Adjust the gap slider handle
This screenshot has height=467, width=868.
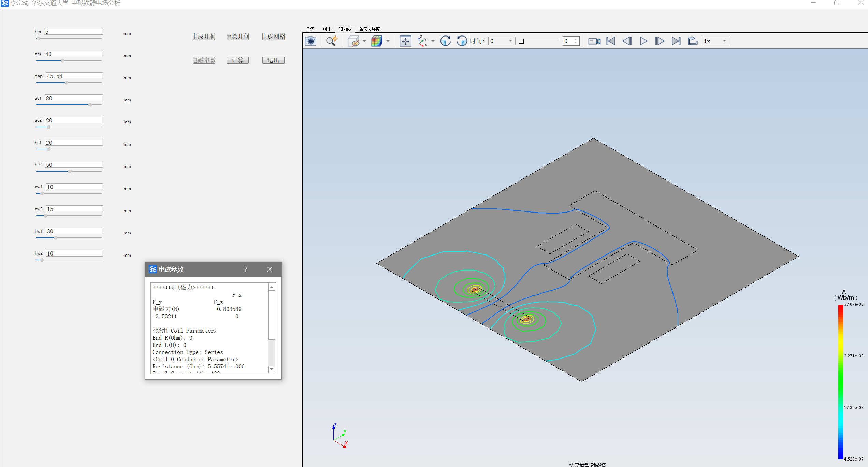(x=67, y=83)
